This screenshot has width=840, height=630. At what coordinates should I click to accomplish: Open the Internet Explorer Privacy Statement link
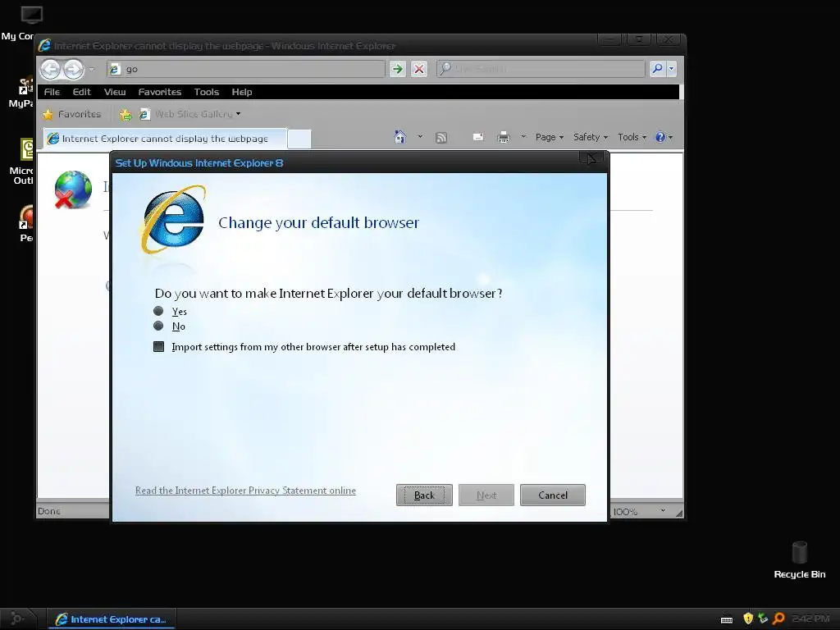pos(245,491)
